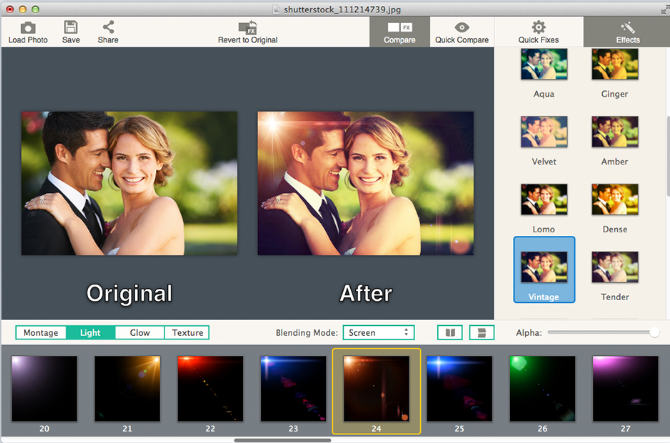
Task: Toggle the Compare view button
Action: pos(400,32)
